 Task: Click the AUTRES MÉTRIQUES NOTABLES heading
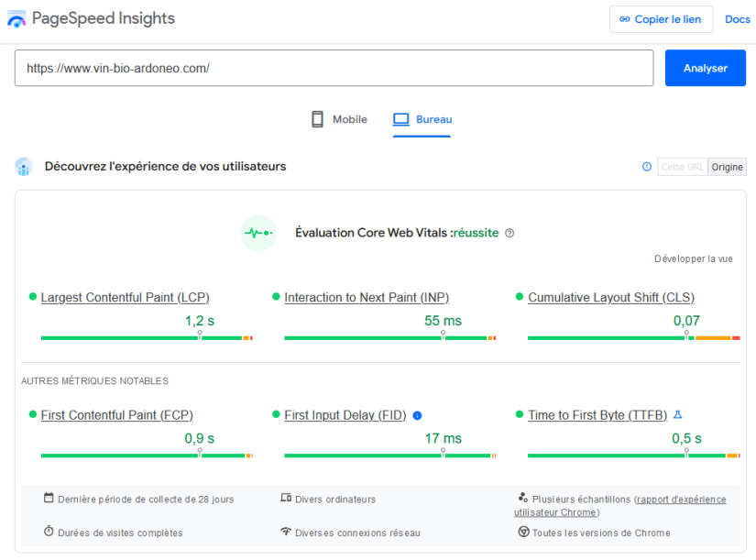pos(95,381)
